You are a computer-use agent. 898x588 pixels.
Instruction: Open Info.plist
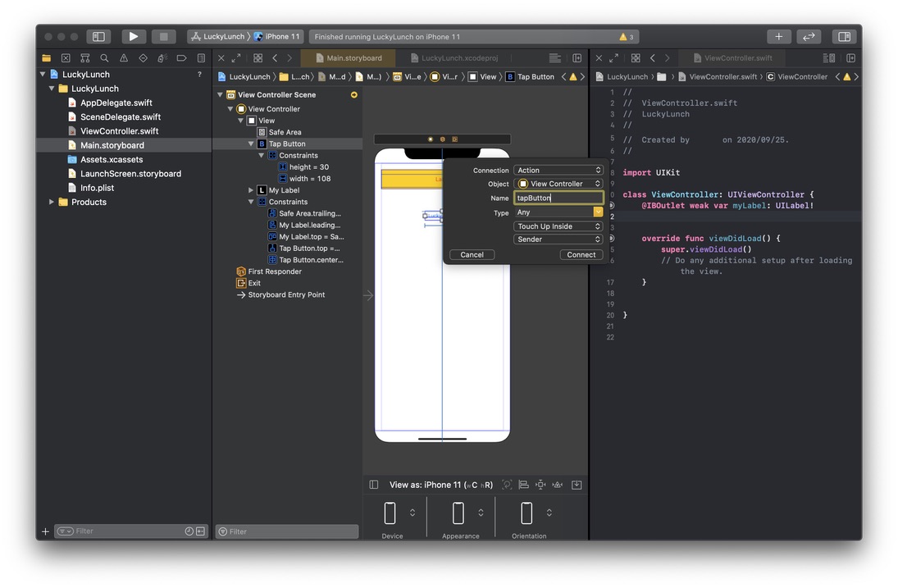[x=97, y=188]
